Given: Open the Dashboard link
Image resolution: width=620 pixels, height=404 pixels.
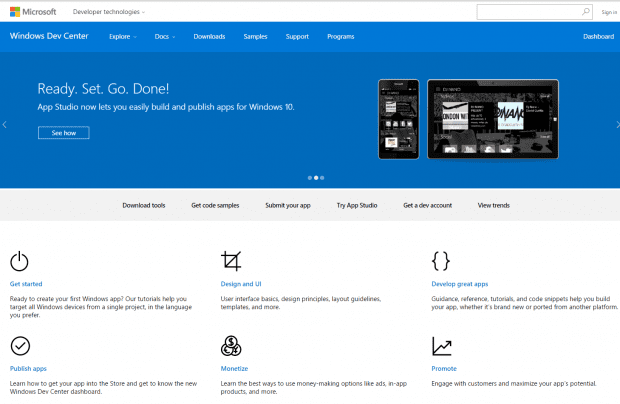Looking at the screenshot, I should point(598,36).
